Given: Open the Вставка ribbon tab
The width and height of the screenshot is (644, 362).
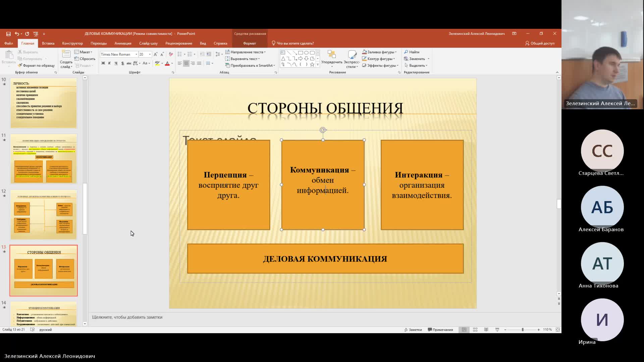Looking at the screenshot, I should click(x=48, y=43).
